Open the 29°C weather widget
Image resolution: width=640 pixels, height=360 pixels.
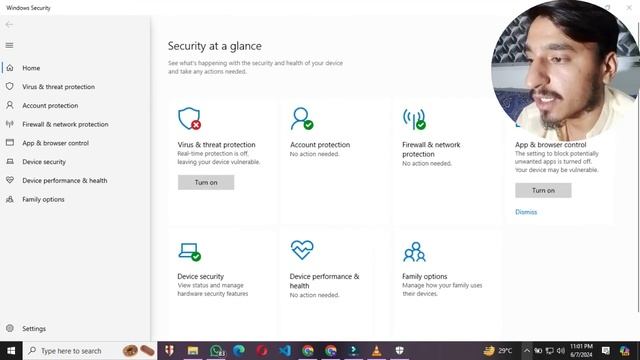click(498, 351)
